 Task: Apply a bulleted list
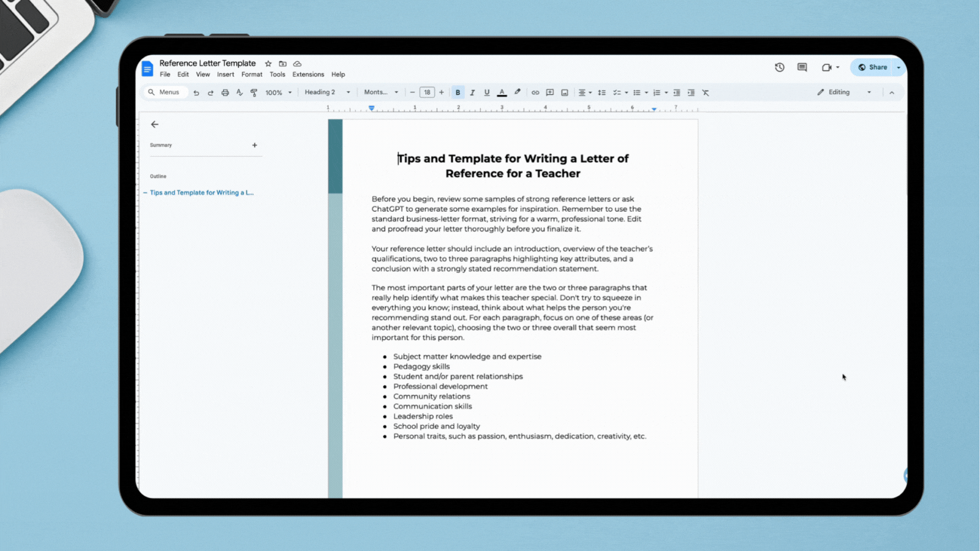point(637,92)
